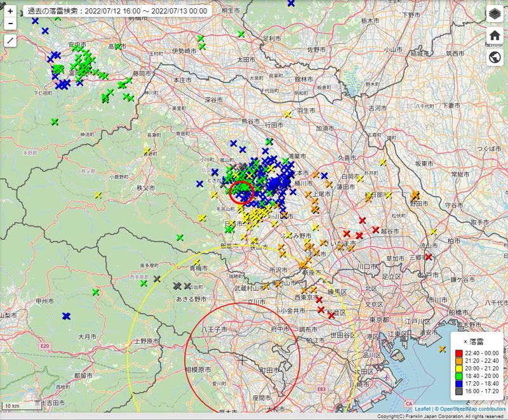Image resolution: width=508 pixels, height=420 pixels.
Task: Click the gray 16:00 - 17:20 legend swatch
Action: click(x=459, y=392)
